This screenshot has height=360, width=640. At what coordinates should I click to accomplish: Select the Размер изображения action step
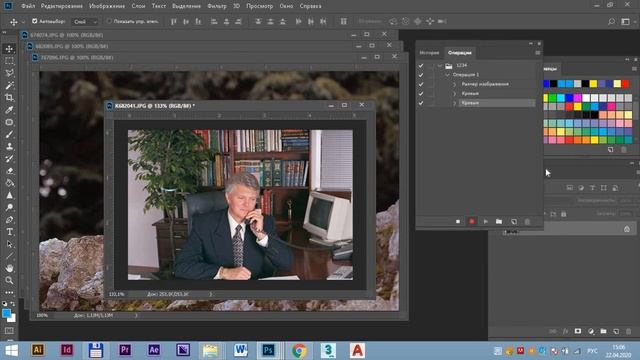(x=485, y=84)
